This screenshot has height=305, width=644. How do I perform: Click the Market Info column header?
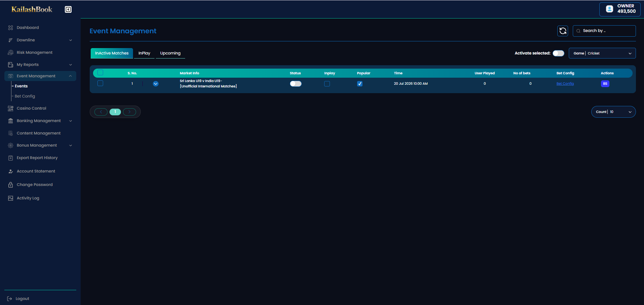pyautogui.click(x=189, y=73)
